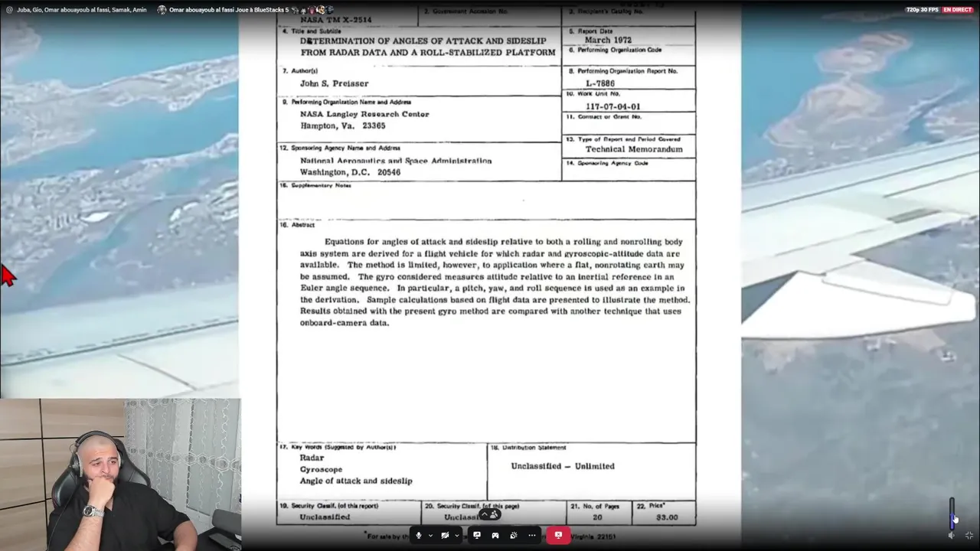Mute the stream using speaker icon

(x=952, y=536)
